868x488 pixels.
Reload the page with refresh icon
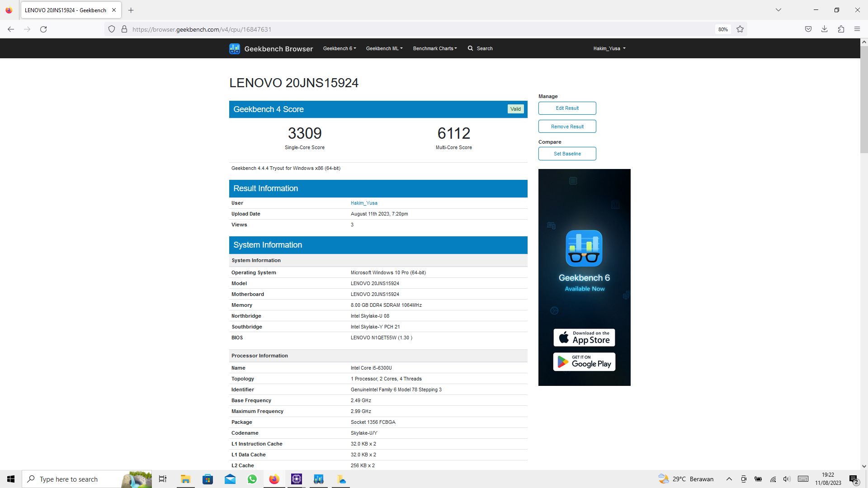(43, 29)
